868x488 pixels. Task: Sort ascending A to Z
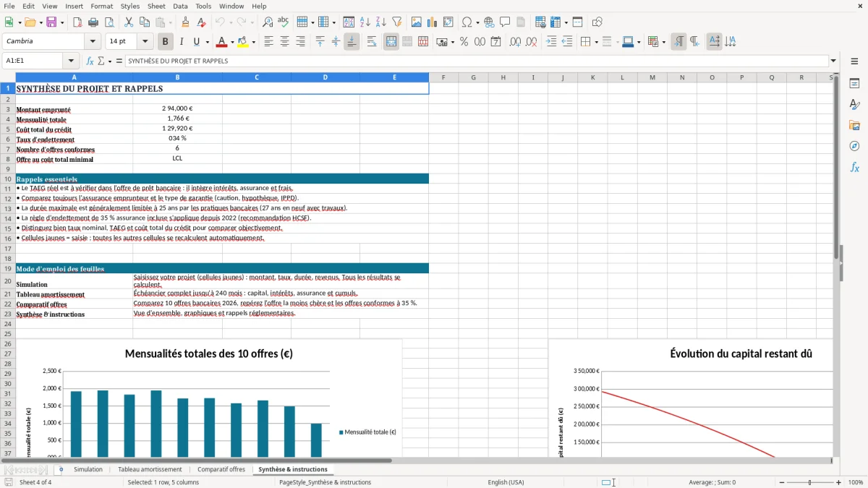(x=365, y=22)
